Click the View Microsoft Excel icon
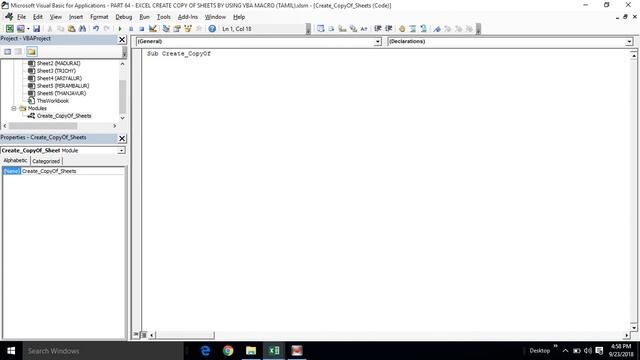This screenshot has height=360, width=640. (x=9, y=29)
